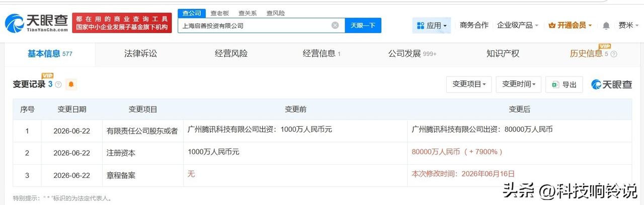
Task: Switch to the 知识产权 tab
Action: coord(503,54)
